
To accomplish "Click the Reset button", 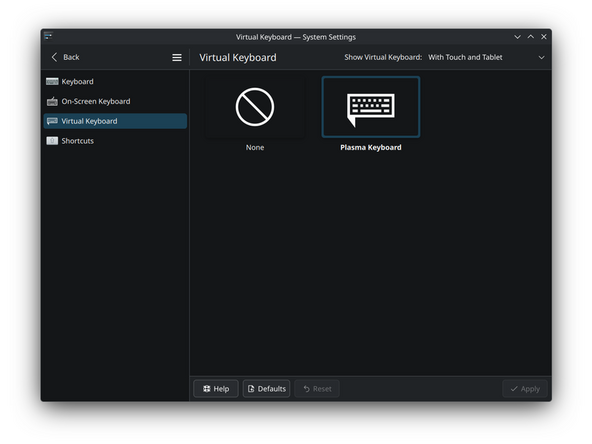I will 317,389.
